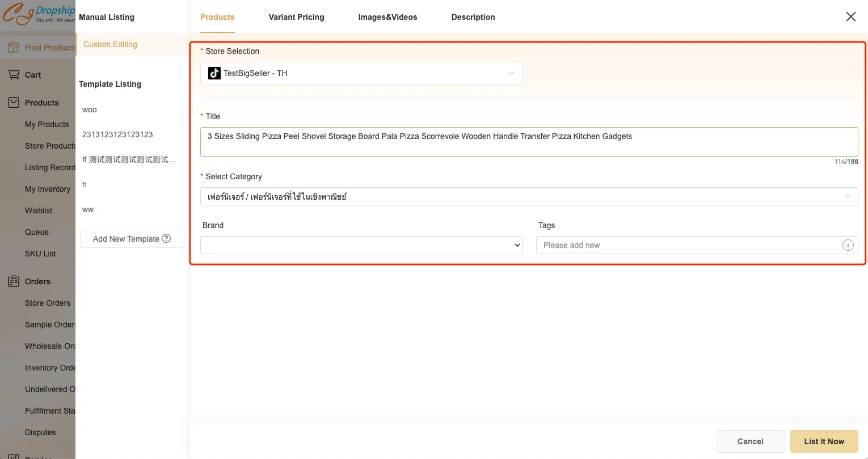Open the Description tab
This screenshot has width=868, height=459.
[x=473, y=17]
